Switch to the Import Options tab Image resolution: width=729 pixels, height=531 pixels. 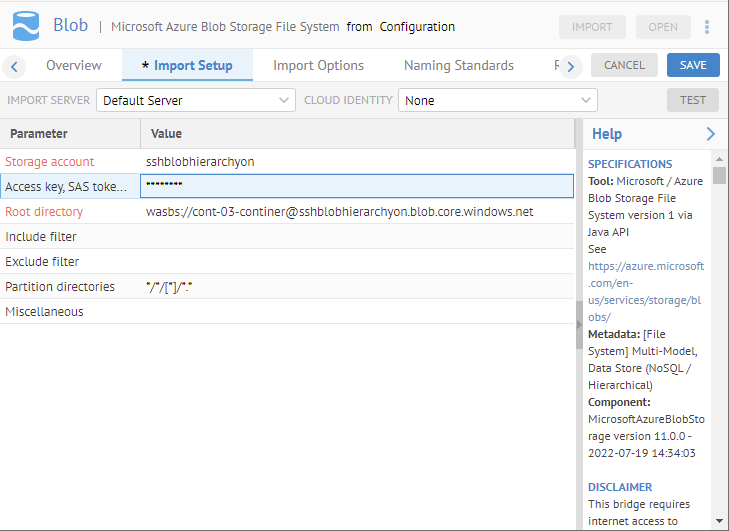pos(318,66)
